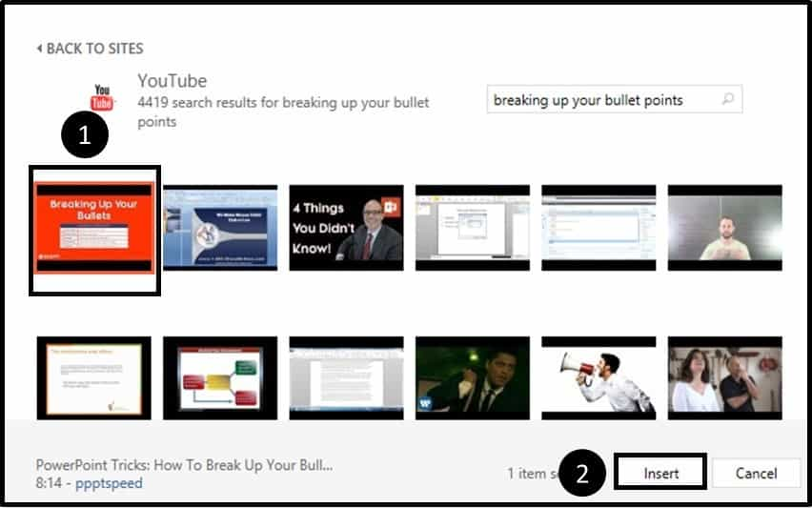Viewport: 812px width, 508px height.
Task: Select the man with megaphone thumbnail
Action: click(x=599, y=377)
